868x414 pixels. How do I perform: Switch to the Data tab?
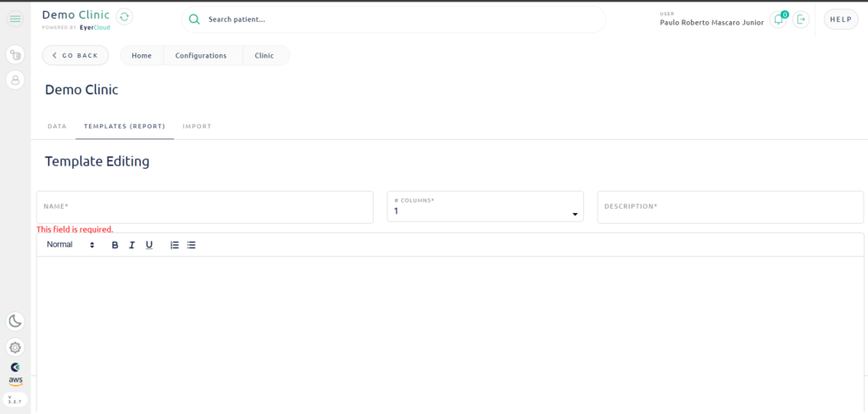tap(57, 126)
